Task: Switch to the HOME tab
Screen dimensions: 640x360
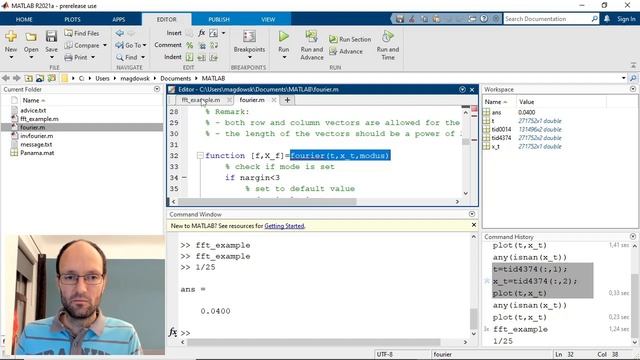Action: pos(24,19)
